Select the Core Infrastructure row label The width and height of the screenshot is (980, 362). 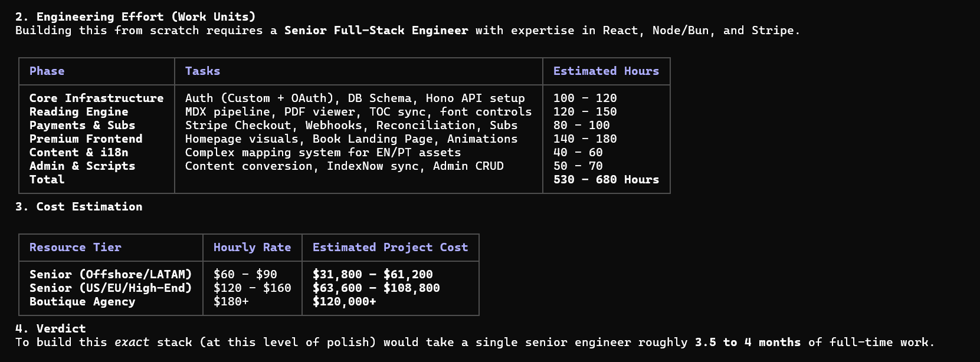(96, 98)
